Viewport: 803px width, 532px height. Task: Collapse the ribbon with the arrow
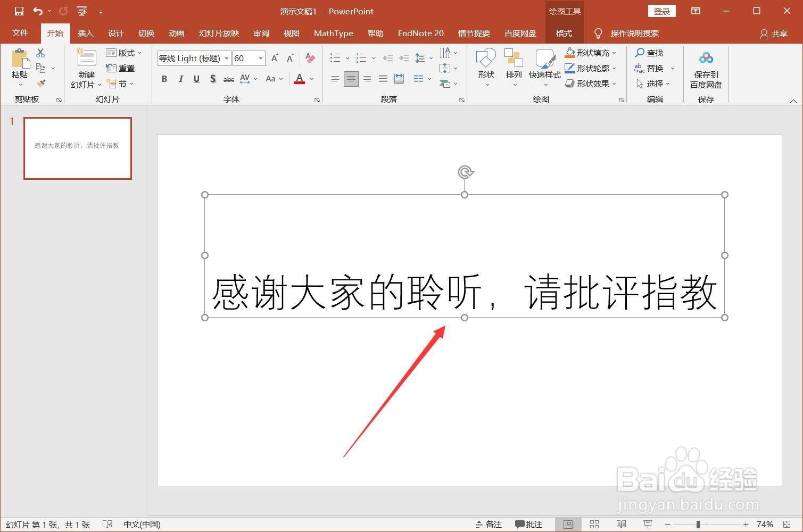pos(793,101)
